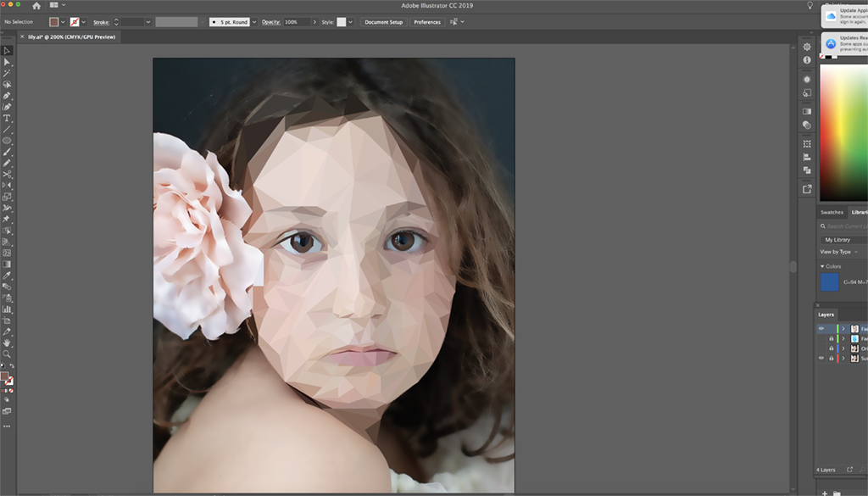The height and width of the screenshot is (496, 868).
Task: Open the 5 pt. Round brush dropdown
Action: point(254,22)
